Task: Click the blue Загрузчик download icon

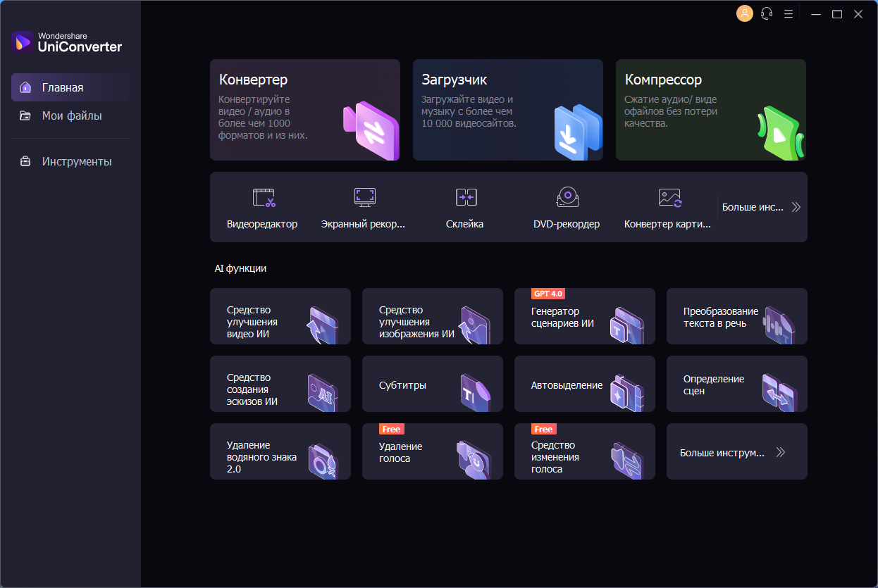Action: click(579, 132)
